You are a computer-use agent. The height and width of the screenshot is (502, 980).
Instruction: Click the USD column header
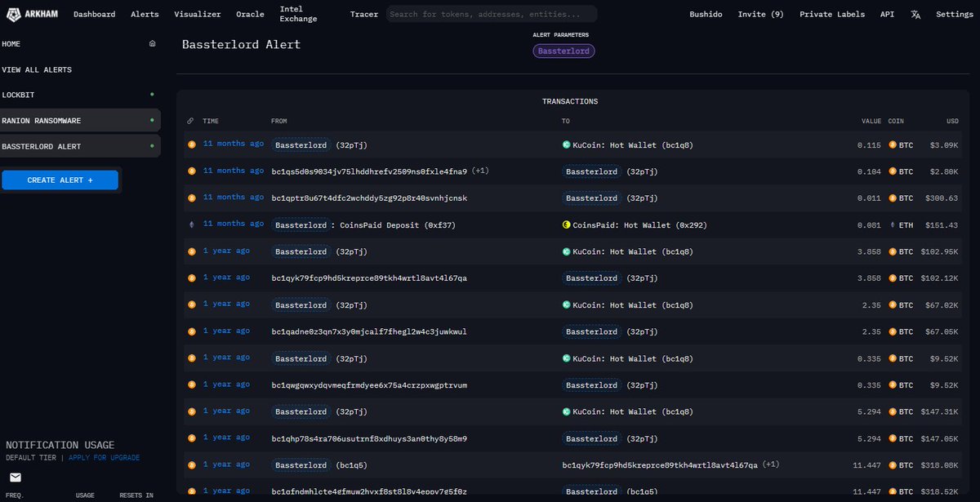952,121
